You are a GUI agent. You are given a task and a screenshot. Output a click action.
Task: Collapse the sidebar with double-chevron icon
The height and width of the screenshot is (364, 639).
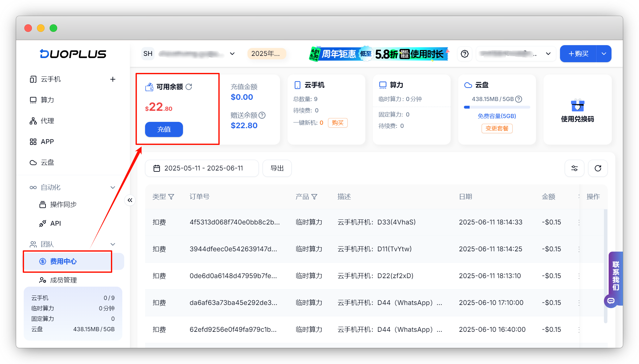point(130,200)
